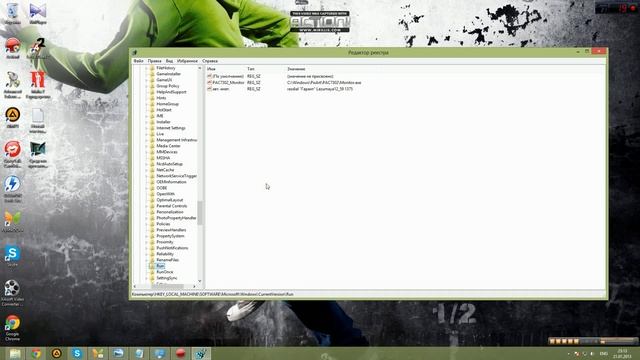Open Google Chrome desktop shortcut
The width and height of the screenshot is (640, 360).
click(12, 327)
